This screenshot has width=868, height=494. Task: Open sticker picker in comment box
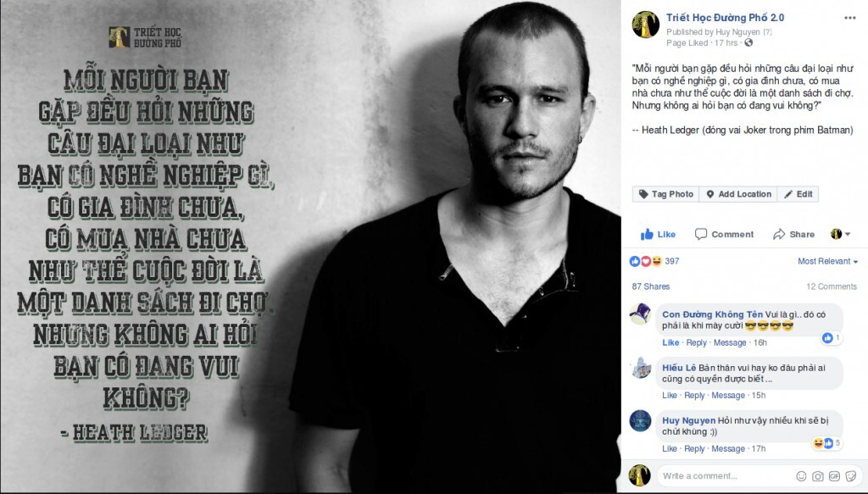(x=851, y=475)
